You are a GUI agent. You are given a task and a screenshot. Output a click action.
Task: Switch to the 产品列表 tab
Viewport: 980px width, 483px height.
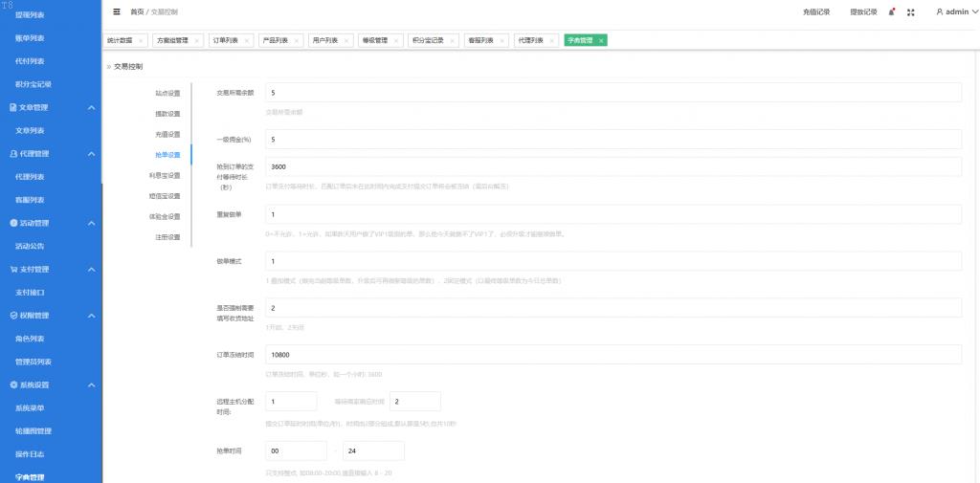coord(275,41)
